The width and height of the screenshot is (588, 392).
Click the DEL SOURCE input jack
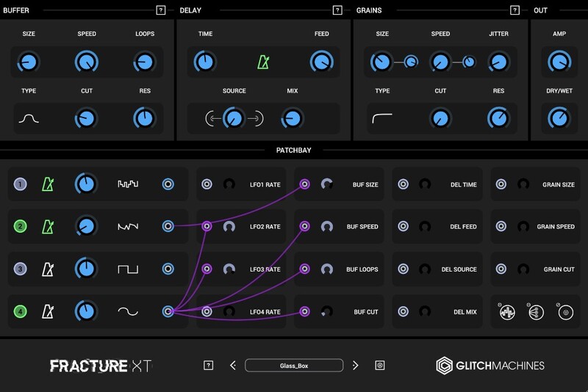tap(403, 269)
